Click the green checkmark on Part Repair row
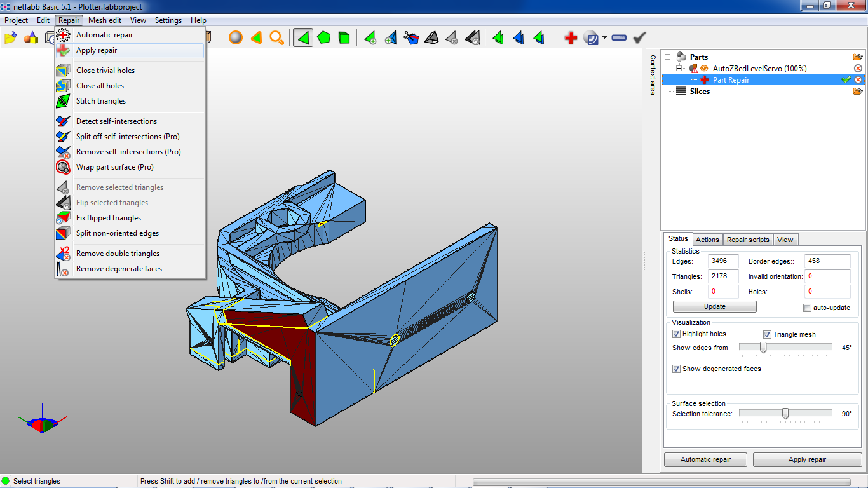Screen dimensions: 868x488 (x=846, y=80)
